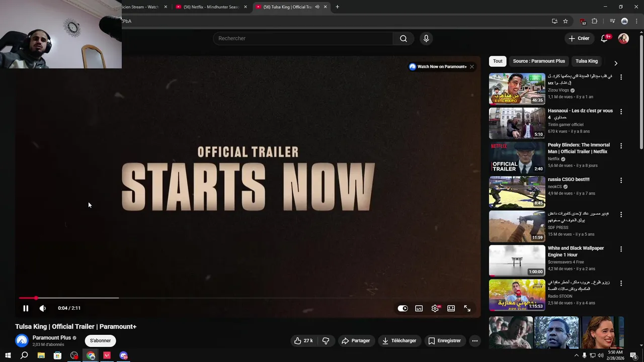Open the YouTube notifications bell
Screen dimensions: 644x362
click(605, 39)
